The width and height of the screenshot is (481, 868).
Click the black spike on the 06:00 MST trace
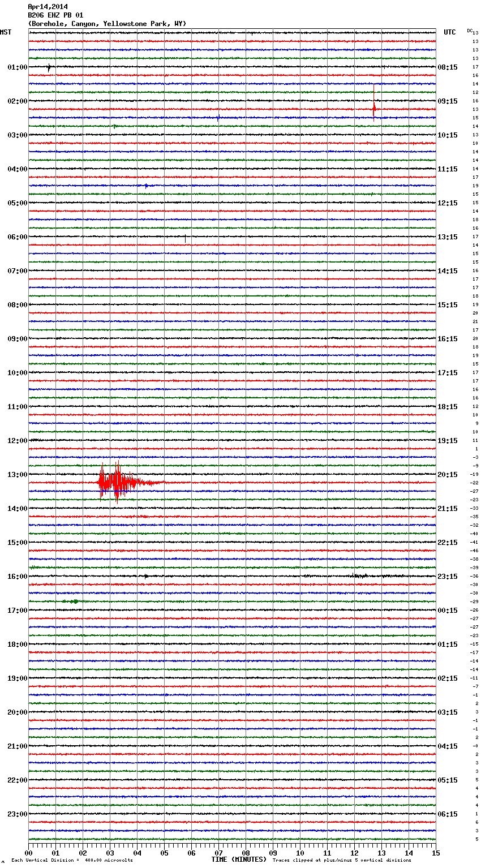[x=185, y=238]
